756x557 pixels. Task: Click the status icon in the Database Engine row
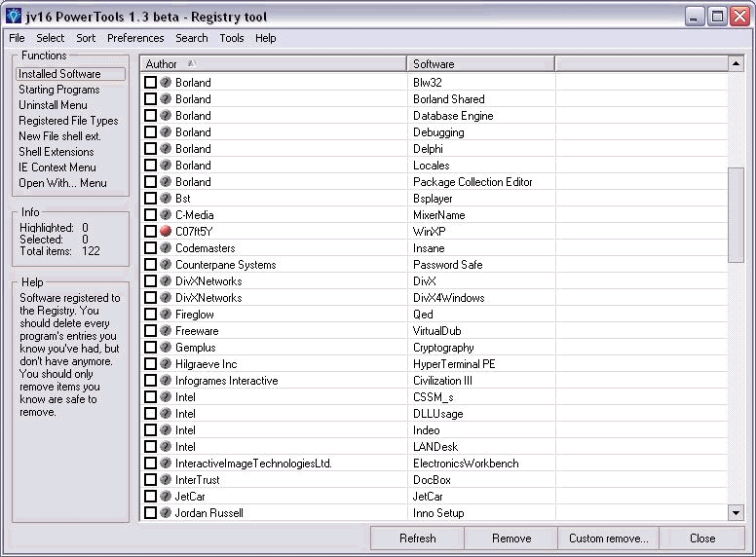(166, 116)
